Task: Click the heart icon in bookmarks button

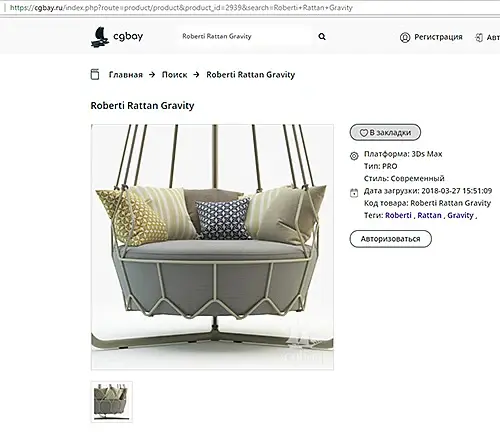Action: (363, 133)
